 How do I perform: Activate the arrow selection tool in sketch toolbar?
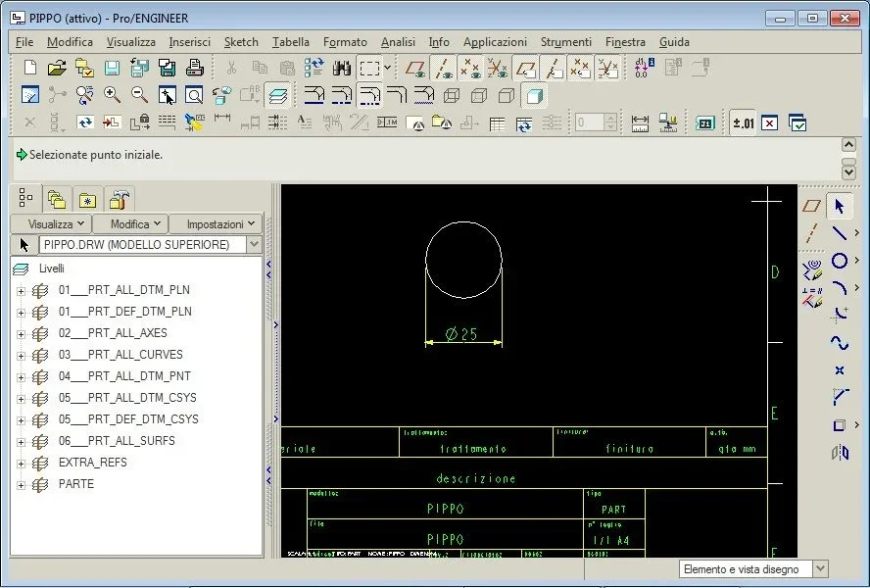(839, 206)
